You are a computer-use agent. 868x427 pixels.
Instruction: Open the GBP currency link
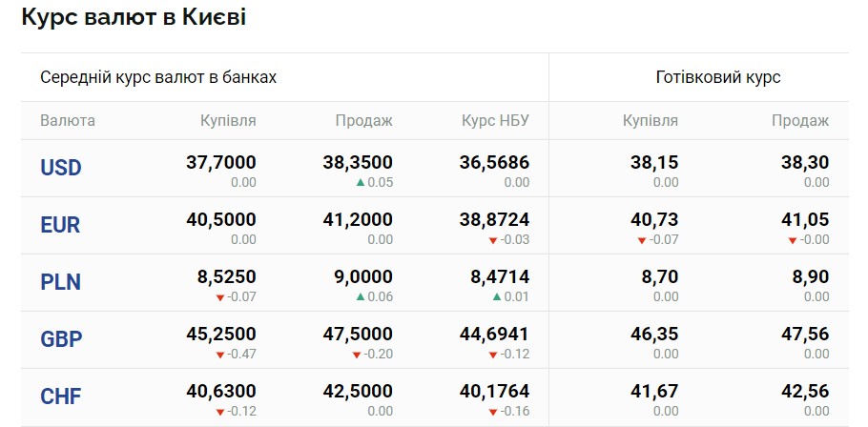[x=61, y=339]
